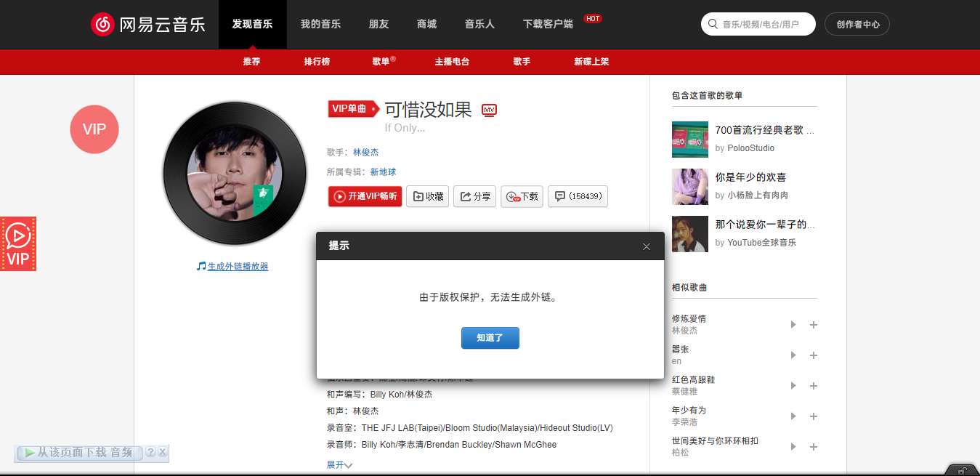
Task: Click the HOT badge next to 下载客户端
Action: 593,18
